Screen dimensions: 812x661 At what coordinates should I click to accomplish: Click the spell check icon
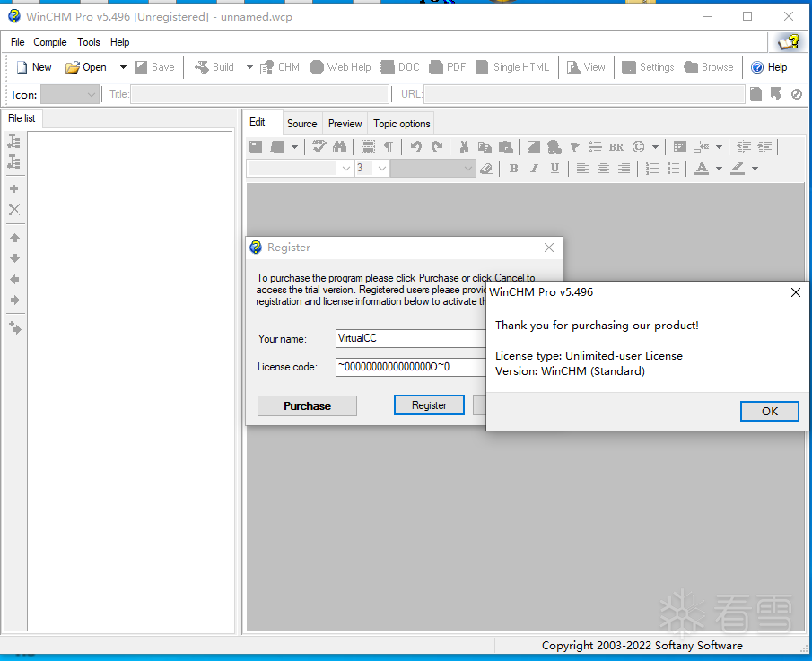pos(319,147)
